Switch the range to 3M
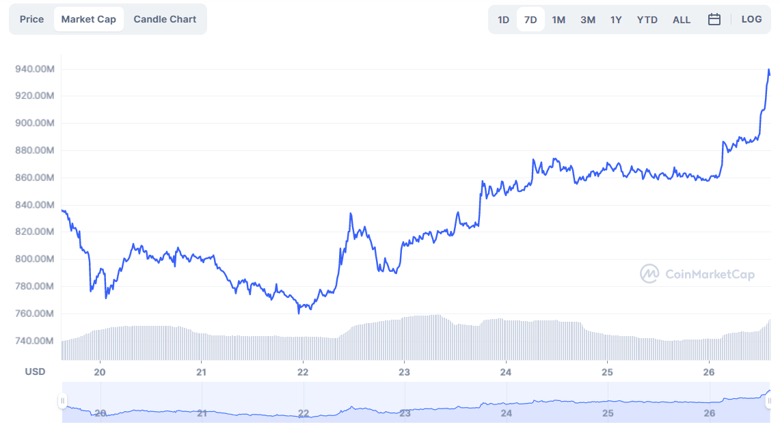Image resolution: width=780 pixels, height=431 pixels. (588, 19)
